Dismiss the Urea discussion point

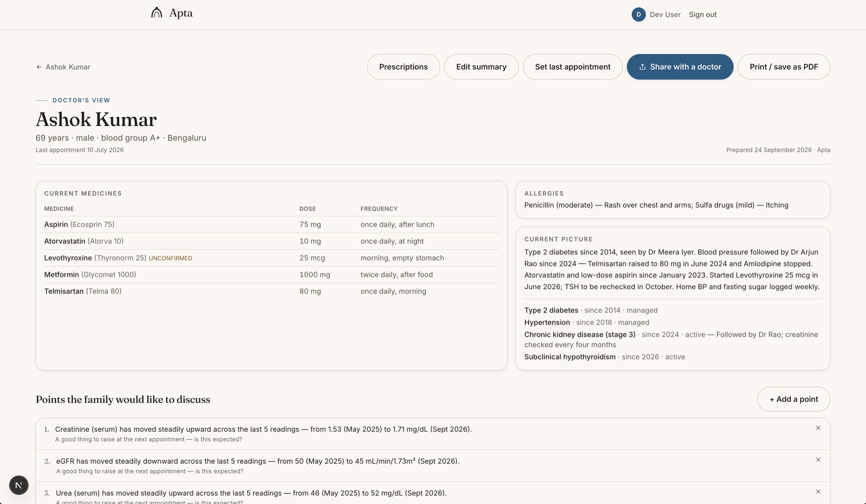(x=818, y=492)
